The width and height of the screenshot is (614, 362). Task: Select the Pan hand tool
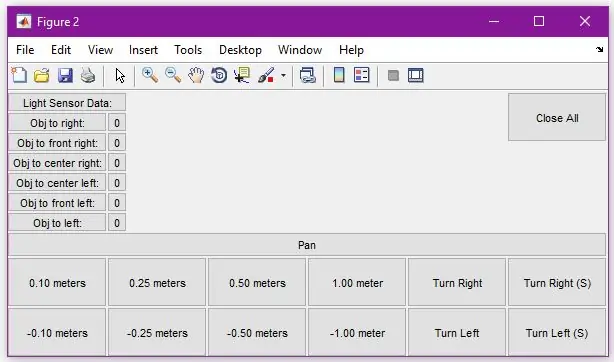196,75
